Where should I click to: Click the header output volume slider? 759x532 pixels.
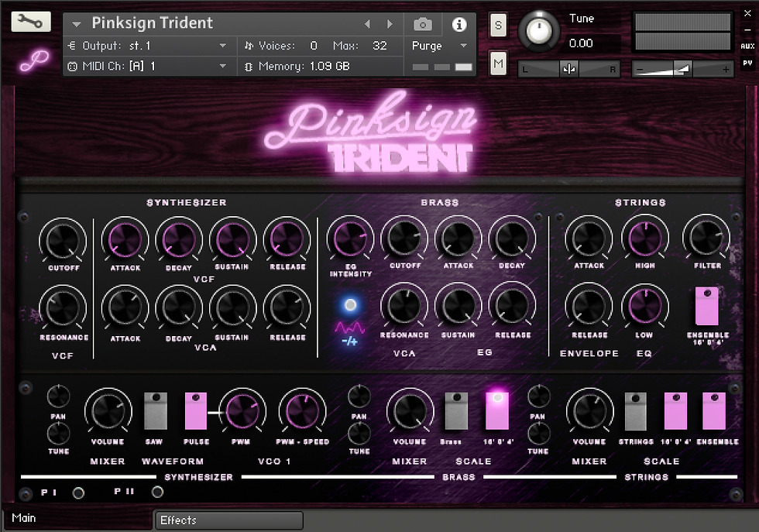pos(683,69)
